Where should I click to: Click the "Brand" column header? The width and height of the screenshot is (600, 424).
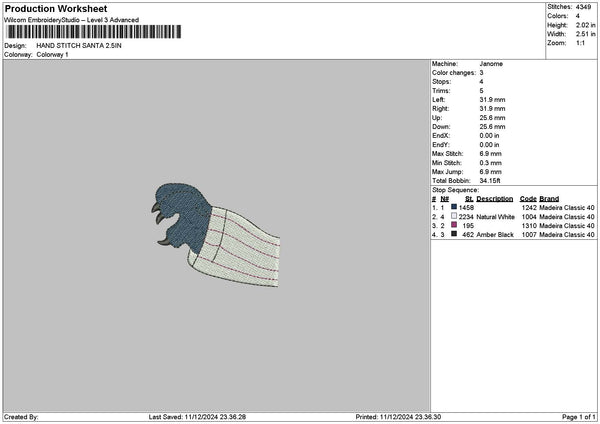[x=549, y=199]
